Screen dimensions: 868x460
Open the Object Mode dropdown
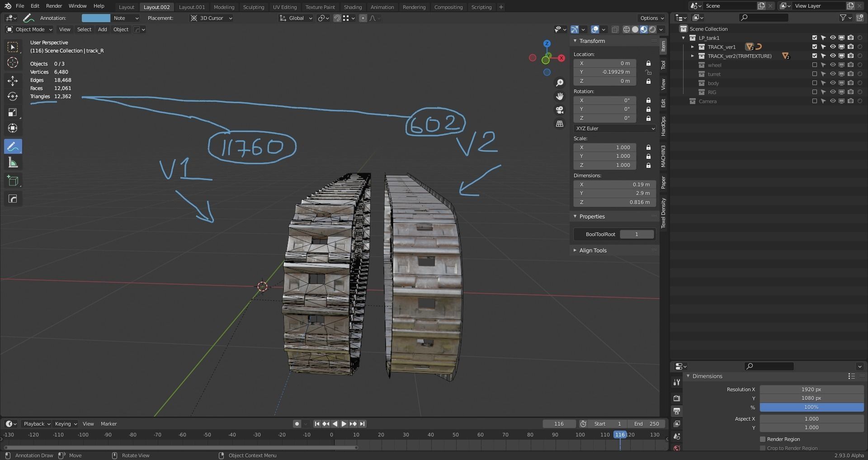(29, 29)
